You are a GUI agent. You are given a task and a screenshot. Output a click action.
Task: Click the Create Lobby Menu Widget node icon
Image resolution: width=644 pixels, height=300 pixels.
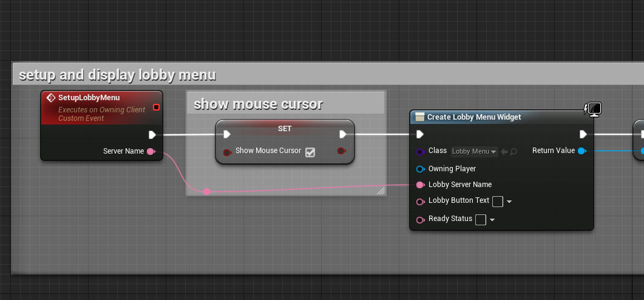pos(419,117)
